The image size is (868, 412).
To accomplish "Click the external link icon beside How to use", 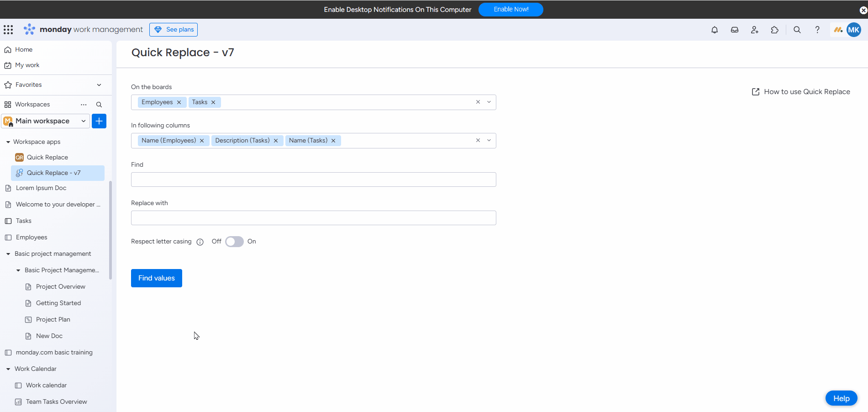I will (x=756, y=92).
